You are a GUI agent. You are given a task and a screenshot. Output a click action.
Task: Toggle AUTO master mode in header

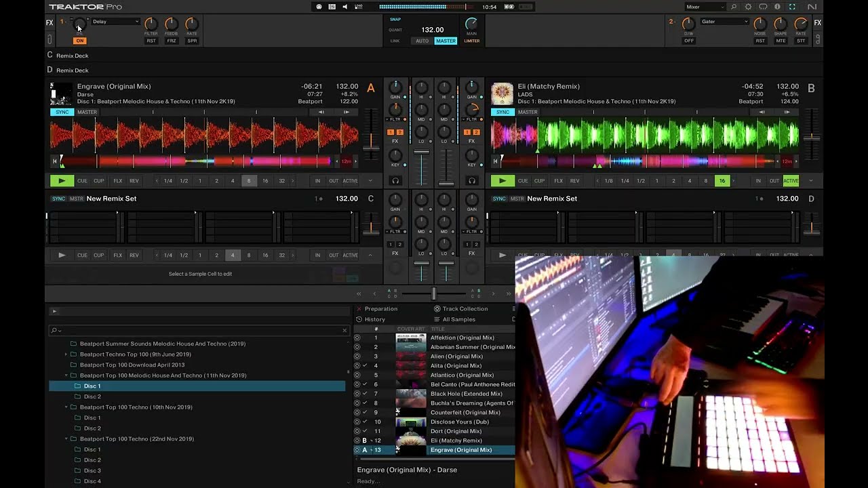pos(422,41)
